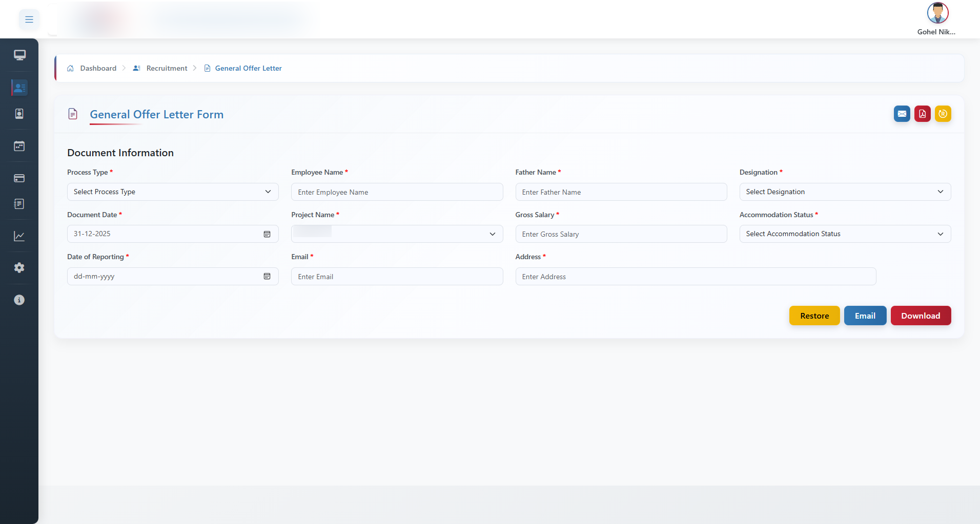The image size is (980, 524).
Task: Expand the Accommodation Status dropdown
Action: [845, 234]
